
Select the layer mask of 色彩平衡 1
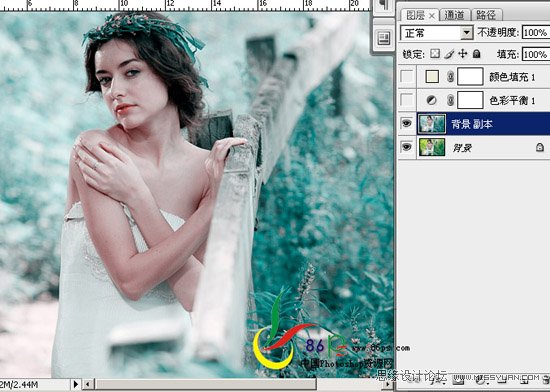point(470,100)
